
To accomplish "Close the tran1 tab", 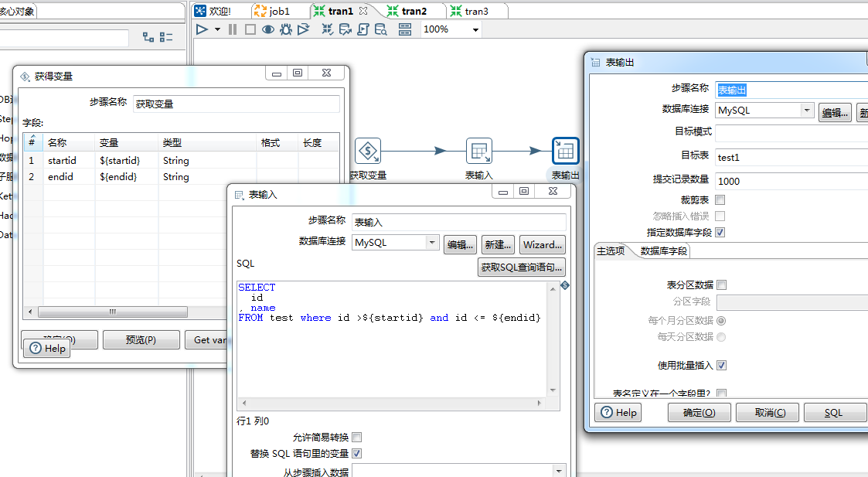I will (363, 11).
